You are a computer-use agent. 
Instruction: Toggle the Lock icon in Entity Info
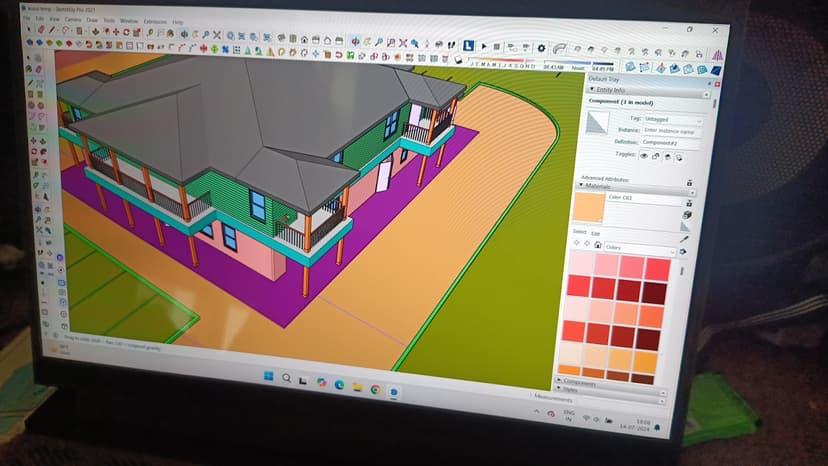click(656, 156)
